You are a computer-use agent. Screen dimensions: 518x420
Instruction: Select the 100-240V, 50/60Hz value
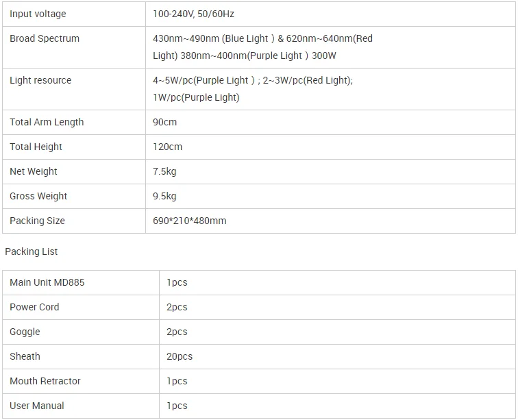point(194,14)
